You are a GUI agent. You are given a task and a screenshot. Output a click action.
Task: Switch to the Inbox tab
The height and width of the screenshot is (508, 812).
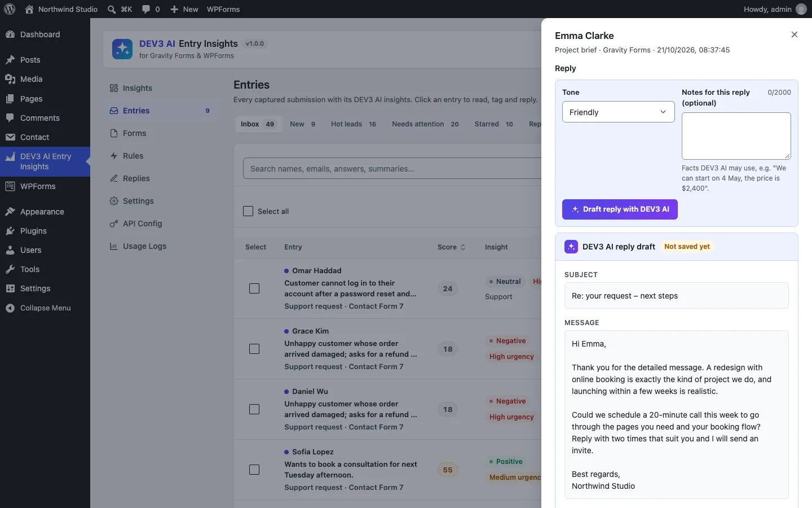coord(258,124)
